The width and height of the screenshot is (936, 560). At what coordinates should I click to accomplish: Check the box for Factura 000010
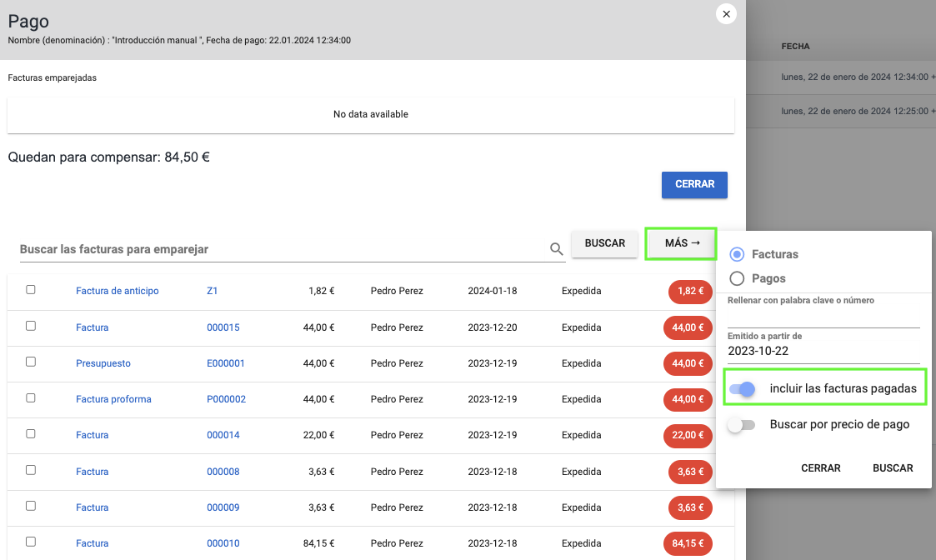pos(31,542)
